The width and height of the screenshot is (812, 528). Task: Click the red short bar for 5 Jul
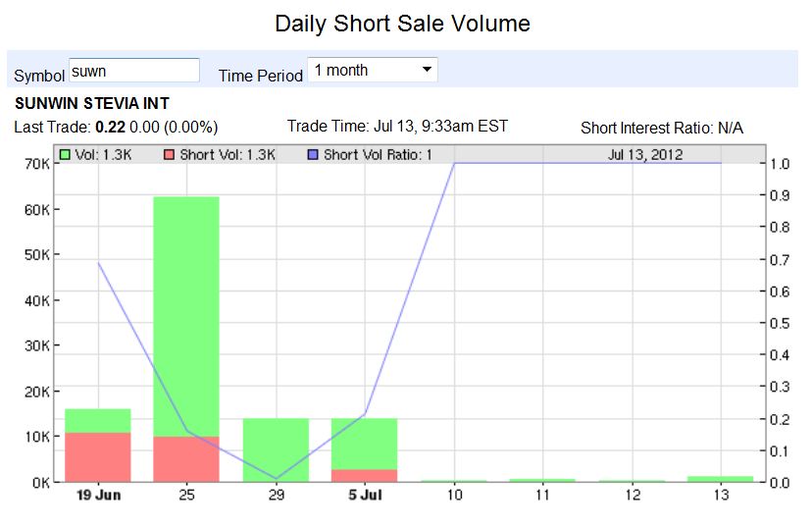[365, 476]
